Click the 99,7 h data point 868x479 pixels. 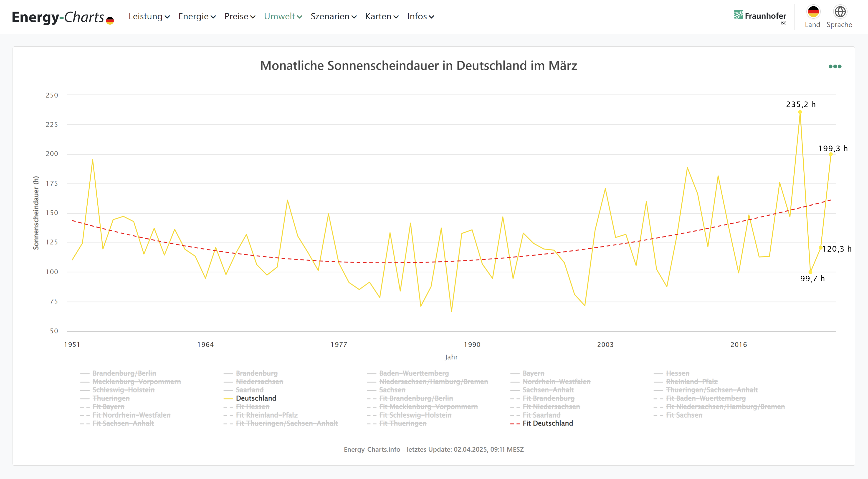(x=810, y=272)
